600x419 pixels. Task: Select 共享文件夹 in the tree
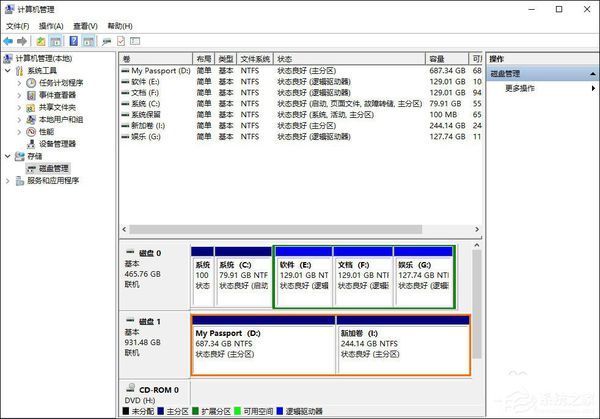pyautogui.click(x=57, y=108)
